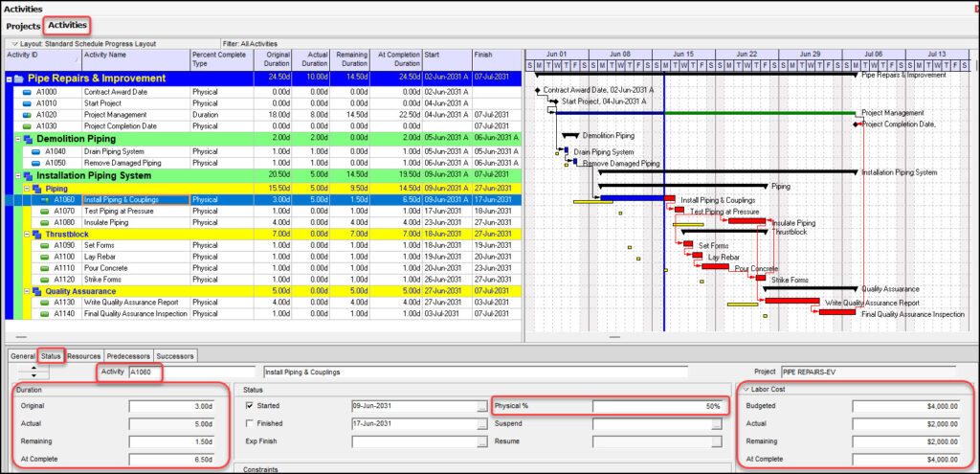980x474 pixels.
Task: Open the Status details tab
Action: 52,356
